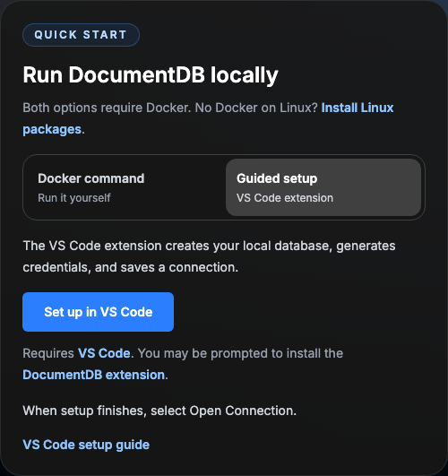Click the 'VS Code extension' subtitle
The width and height of the screenshot is (448, 476).
coord(285,198)
